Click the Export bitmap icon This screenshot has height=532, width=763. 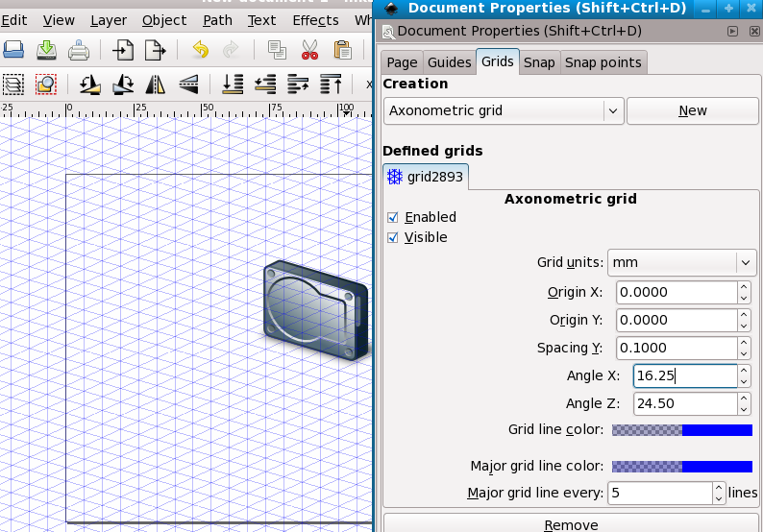pos(156,50)
